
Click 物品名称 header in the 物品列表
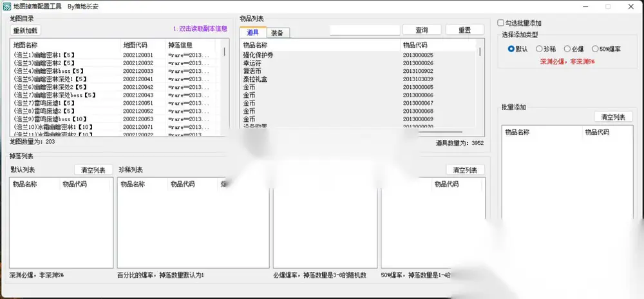pos(320,45)
